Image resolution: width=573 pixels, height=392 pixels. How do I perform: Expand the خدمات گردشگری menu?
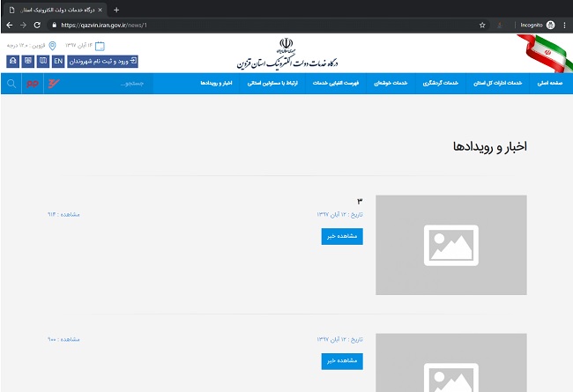point(439,83)
